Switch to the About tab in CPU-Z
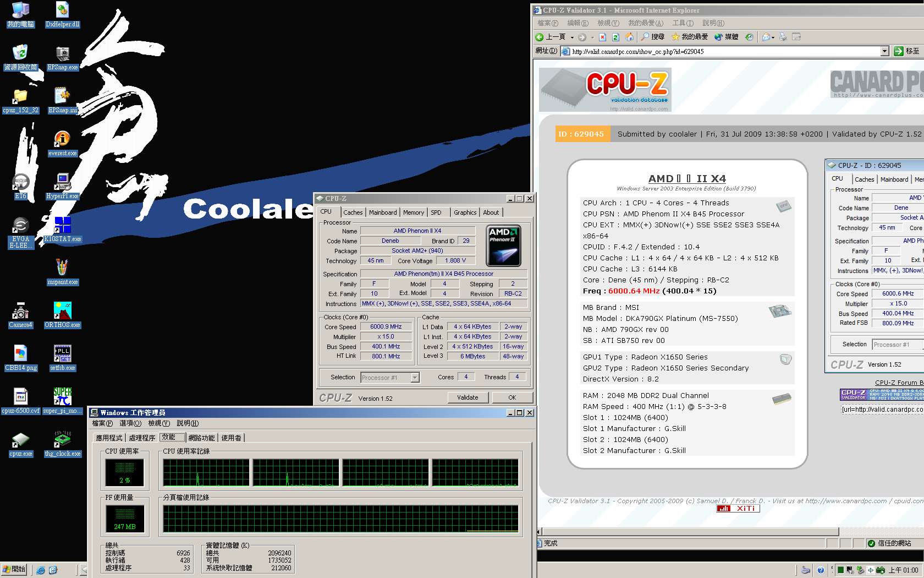This screenshot has width=924, height=578. (x=491, y=212)
